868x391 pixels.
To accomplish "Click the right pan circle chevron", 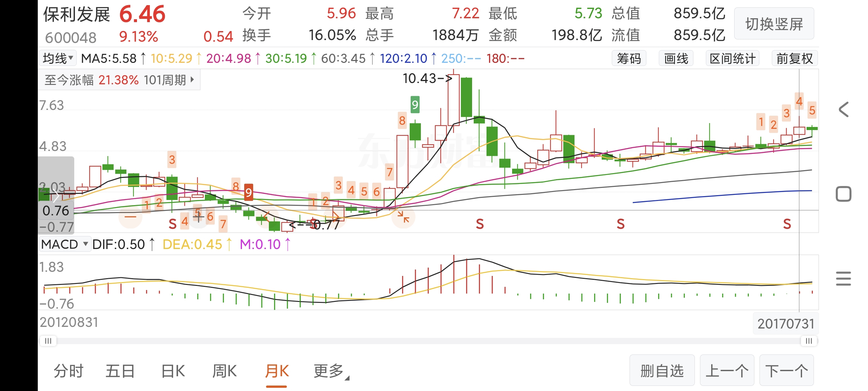I will point(335,217).
